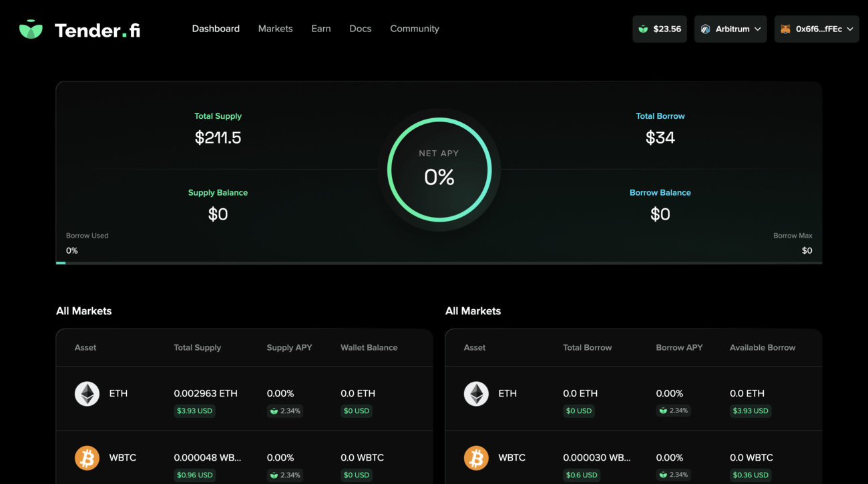Open the Earn menu item
The image size is (868, 484).
(320, 29)
